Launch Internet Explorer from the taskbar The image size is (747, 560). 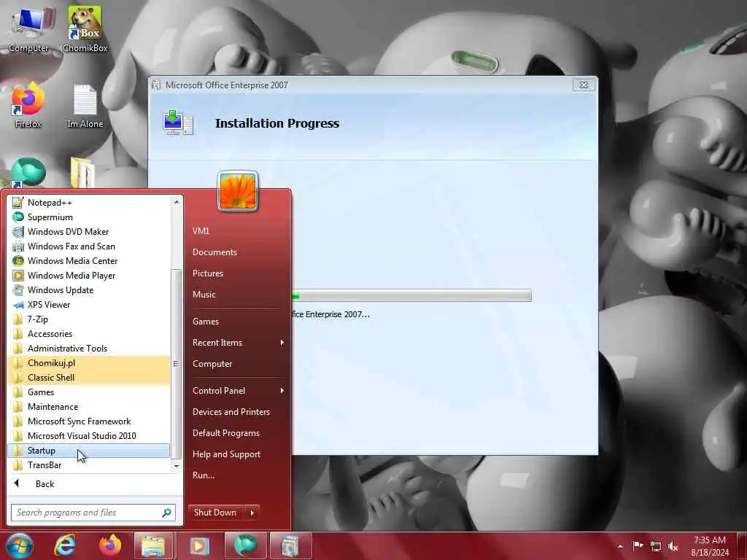pyautogui.click(x=65, y=545)
